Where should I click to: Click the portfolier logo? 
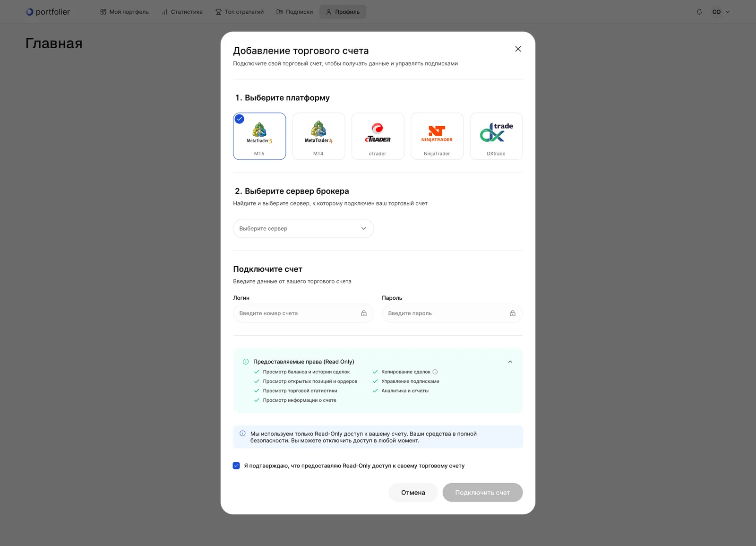click(x=48, y=12)
